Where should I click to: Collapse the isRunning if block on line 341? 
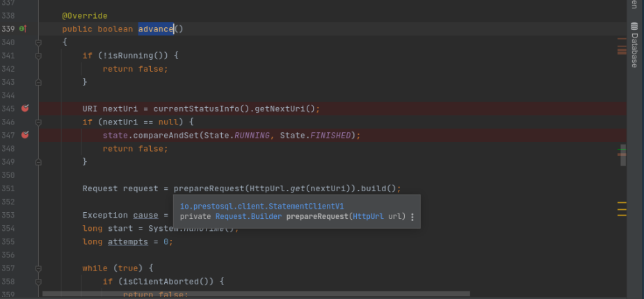(38, 56)
